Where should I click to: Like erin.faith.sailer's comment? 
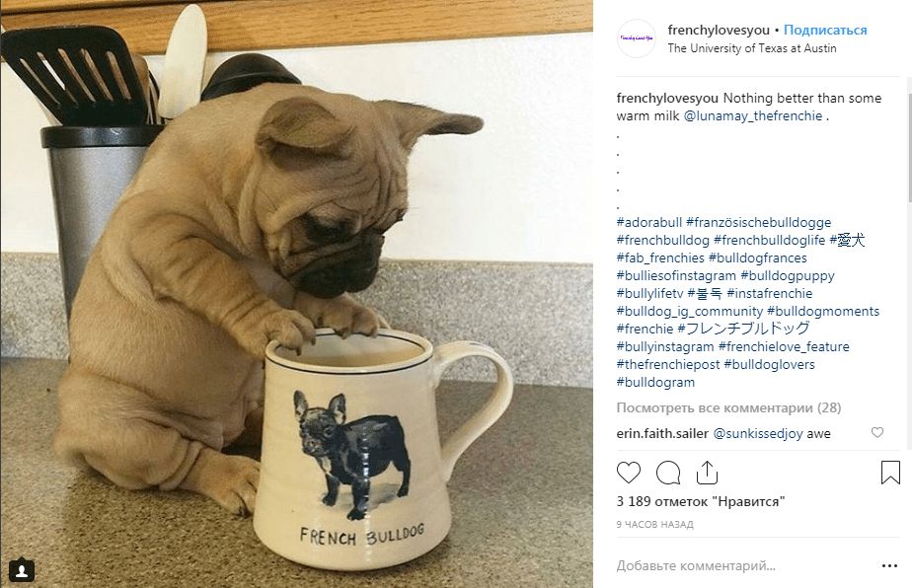877,433
